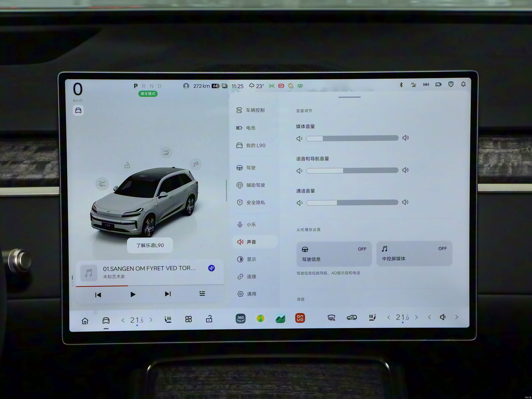The image size is (532, 399).
Task: Open the music playlist queue button
Action: coord(202,293)
